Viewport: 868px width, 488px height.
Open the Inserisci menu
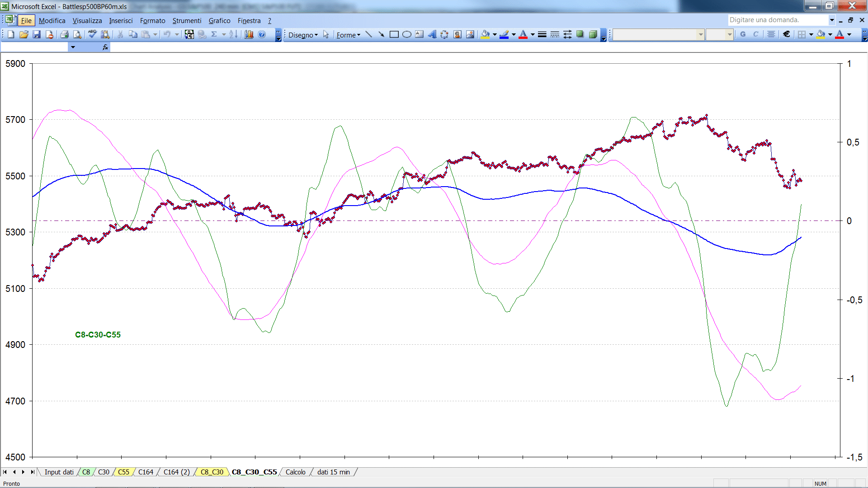pos(121,20)
